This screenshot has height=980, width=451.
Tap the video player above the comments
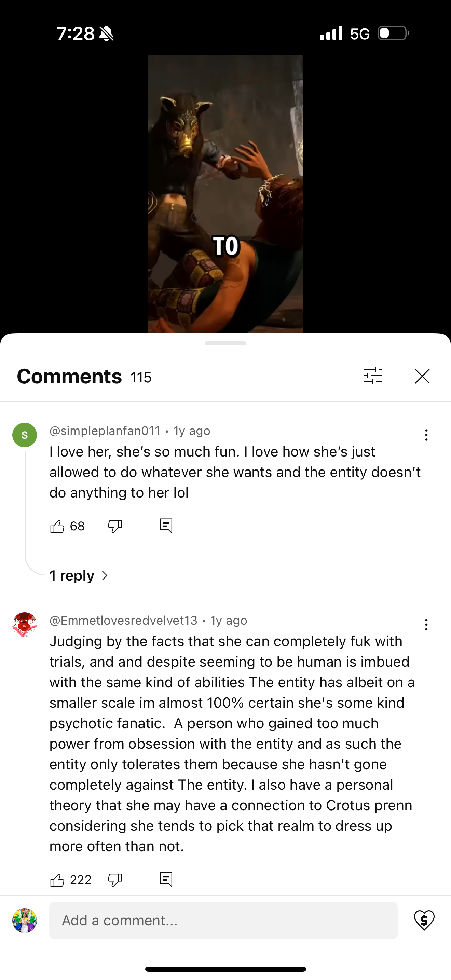point(225,194)
